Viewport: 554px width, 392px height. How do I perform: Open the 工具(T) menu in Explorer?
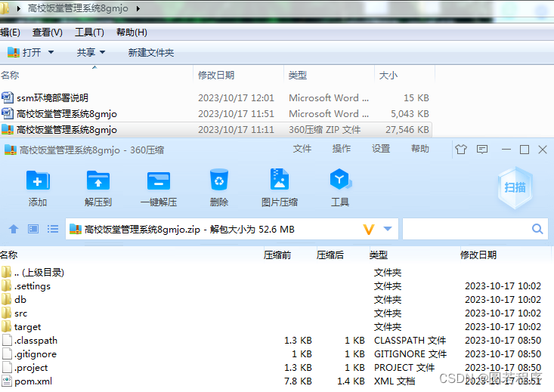click(89, 32)
